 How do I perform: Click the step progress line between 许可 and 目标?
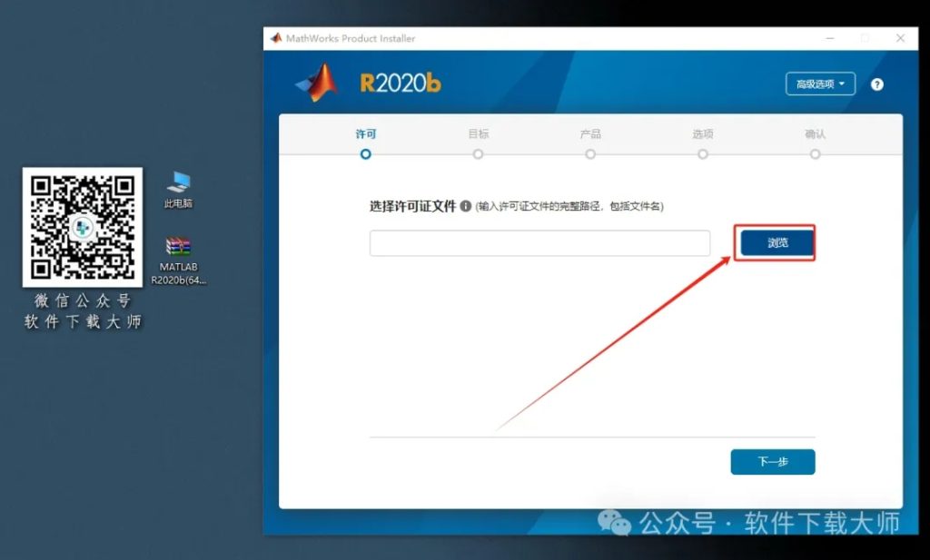[422, 154]
